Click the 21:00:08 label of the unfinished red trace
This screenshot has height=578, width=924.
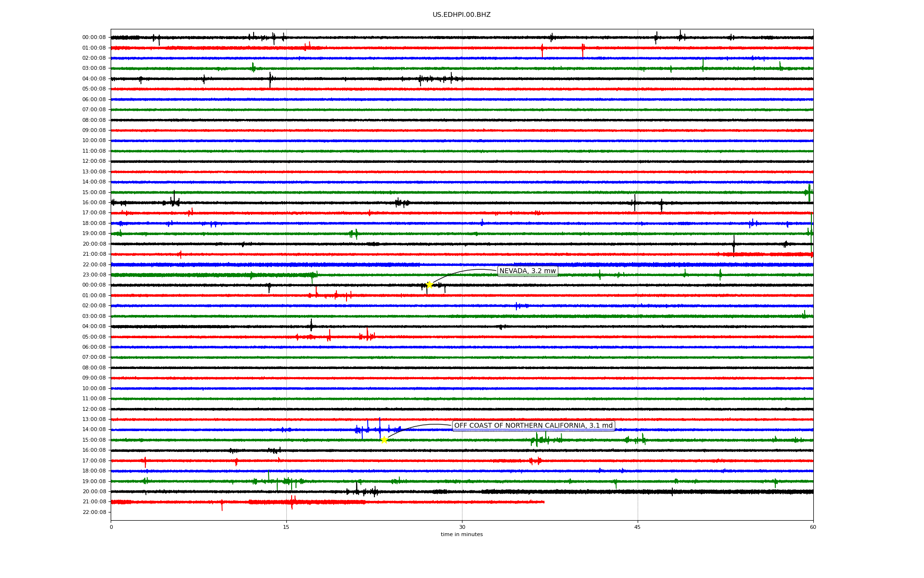click(x=94, y=502)
